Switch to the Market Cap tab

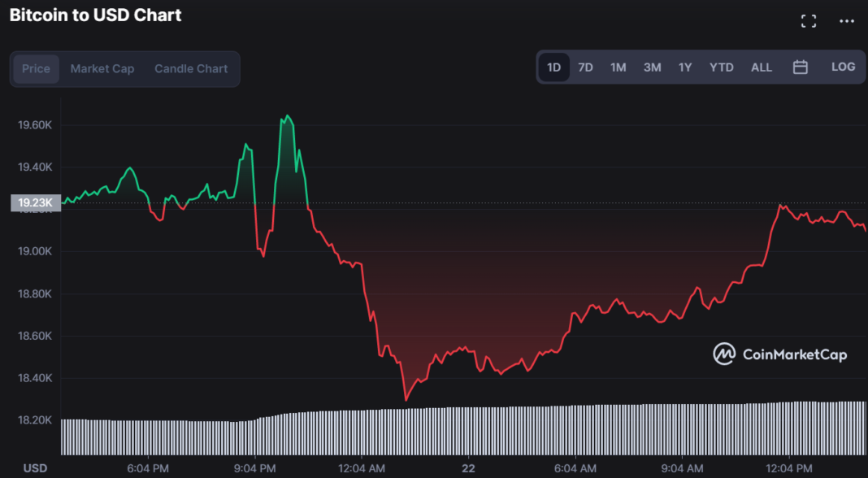pyautogui.click(x=102, y=68)
